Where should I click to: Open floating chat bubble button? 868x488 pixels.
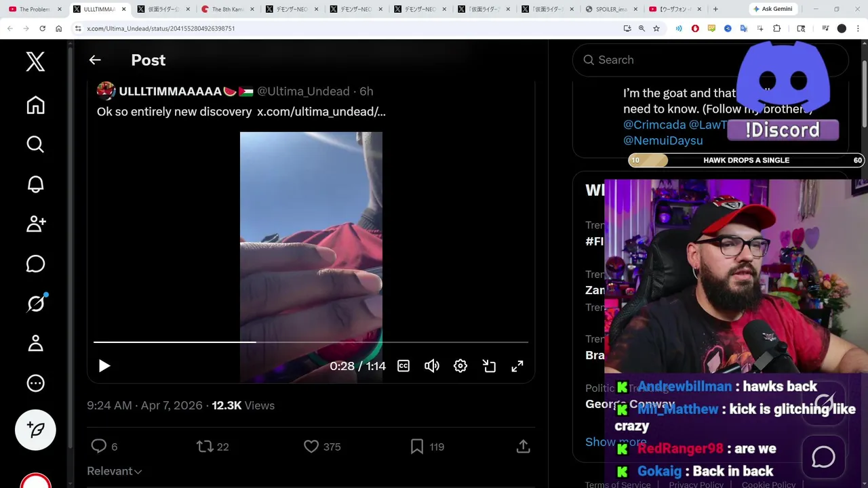pyautogui.click(x=823, y=457)
